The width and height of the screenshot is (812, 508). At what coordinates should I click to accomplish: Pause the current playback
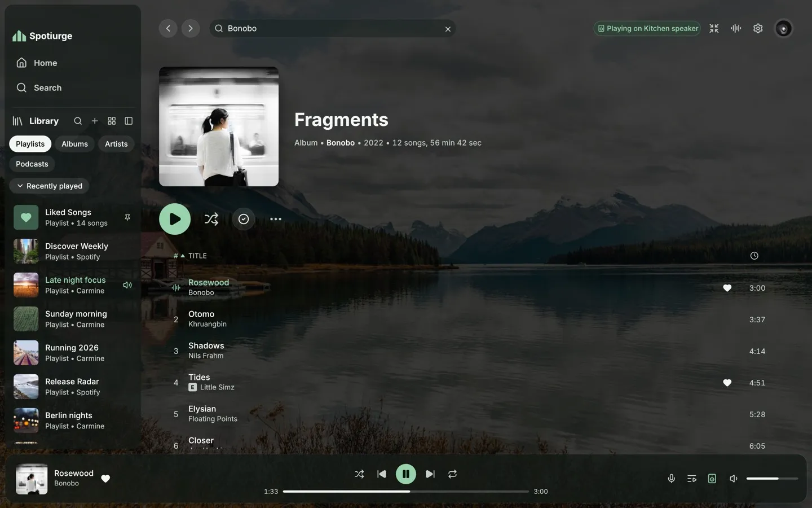tap(406, 474)
